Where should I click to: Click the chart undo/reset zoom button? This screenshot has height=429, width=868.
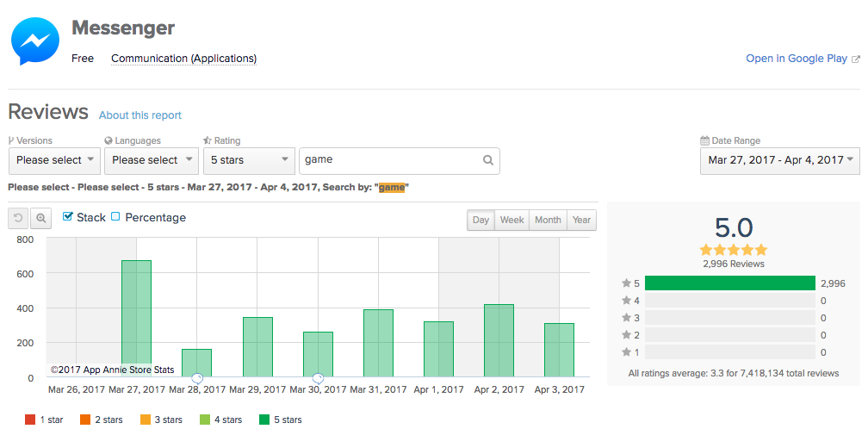point(18,219)
